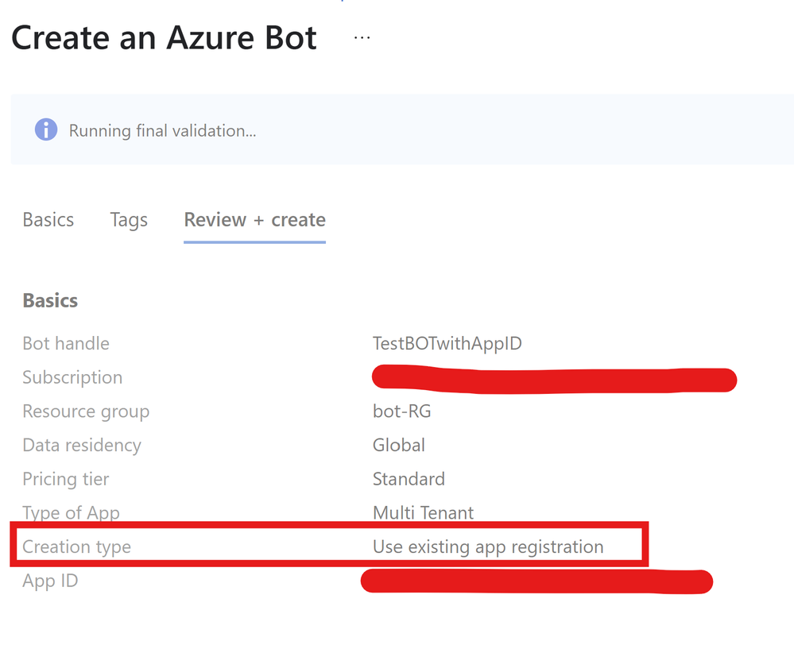The width and height of the screenshot is (794, 672).
Task: Click the blue info icon in validation banner
Action: click(46, 130)
